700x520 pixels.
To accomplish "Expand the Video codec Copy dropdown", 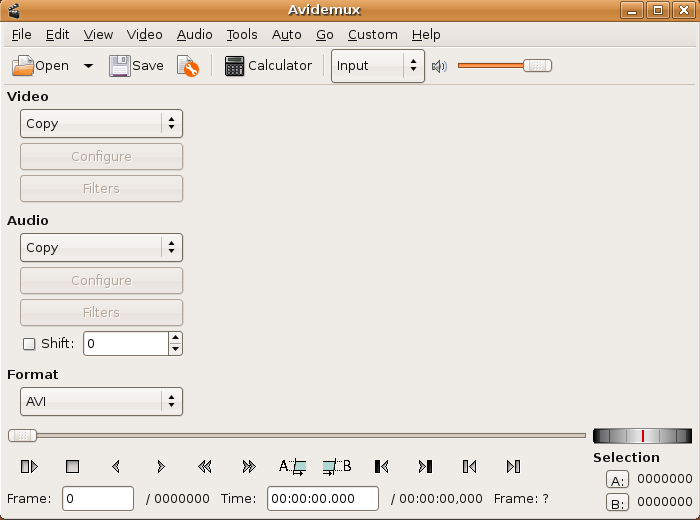I will tap(101, 124).
